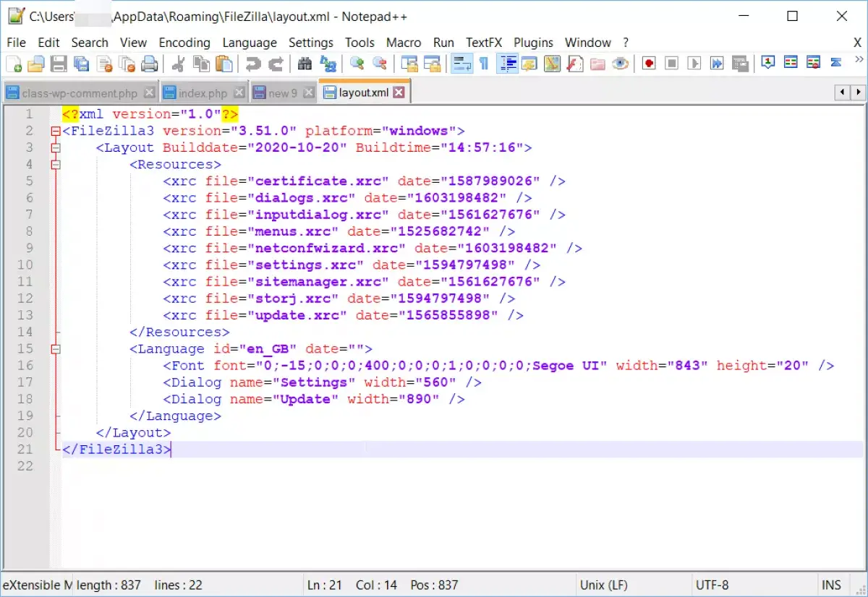Switch to the new 9 tab
The width and height of the screenshot is (868, 597).
coord(283,93)
